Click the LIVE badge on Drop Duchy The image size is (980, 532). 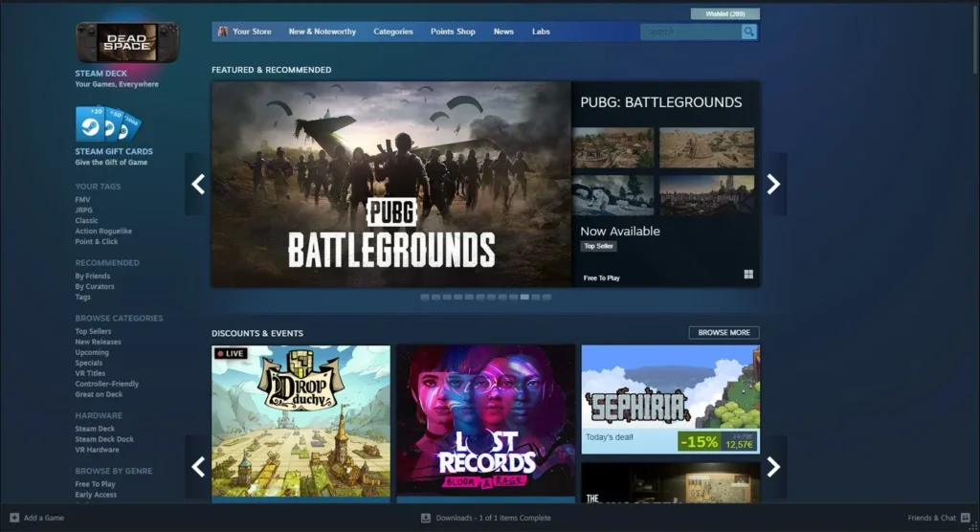[x=231, y=353]
